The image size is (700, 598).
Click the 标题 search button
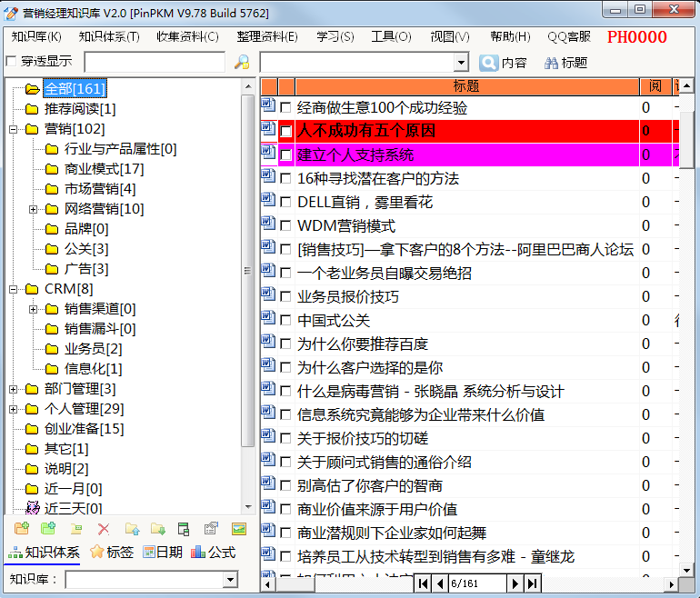565,63
